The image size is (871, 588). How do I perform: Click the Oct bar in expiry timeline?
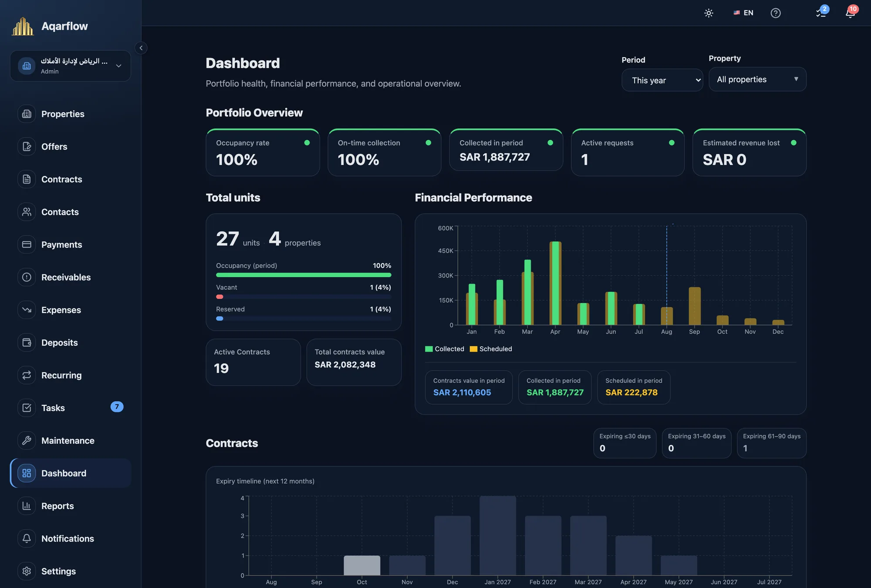click(362, 565)
